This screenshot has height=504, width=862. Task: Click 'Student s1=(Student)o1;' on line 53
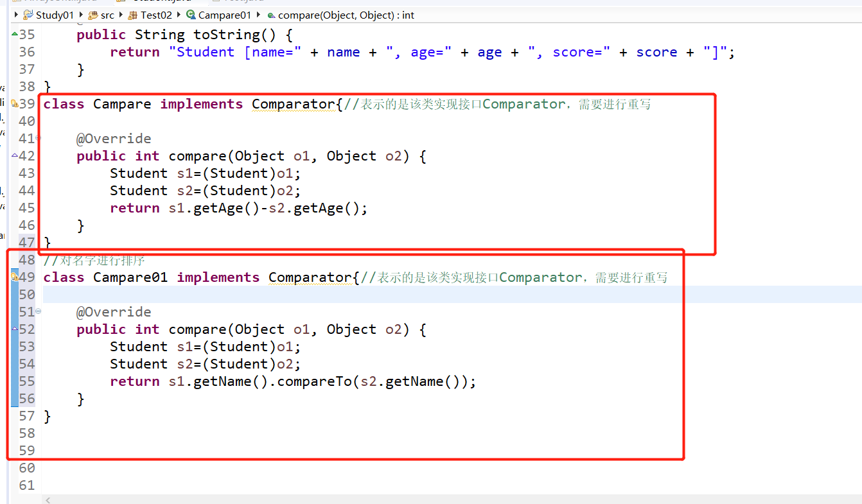click(x=206, y=347)
